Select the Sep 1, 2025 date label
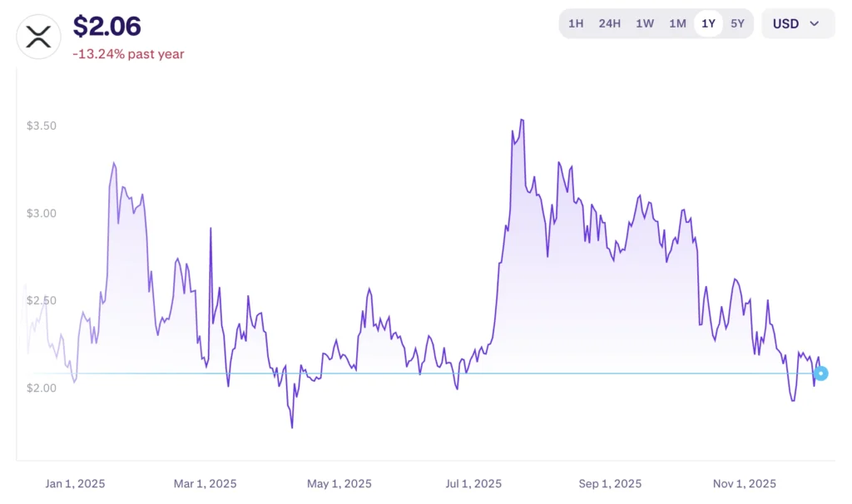Viewport: 852px width, 504px height. point(611,483)
